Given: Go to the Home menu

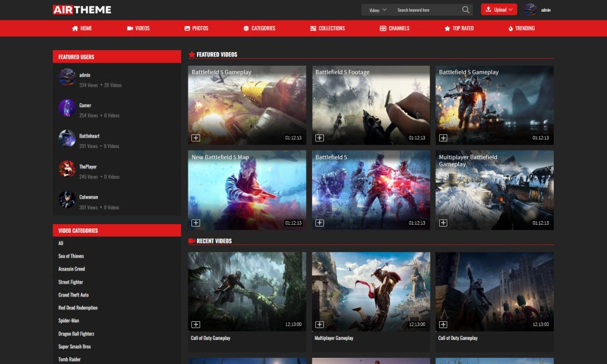Looking at the screenshot, I should pos(82,28).
